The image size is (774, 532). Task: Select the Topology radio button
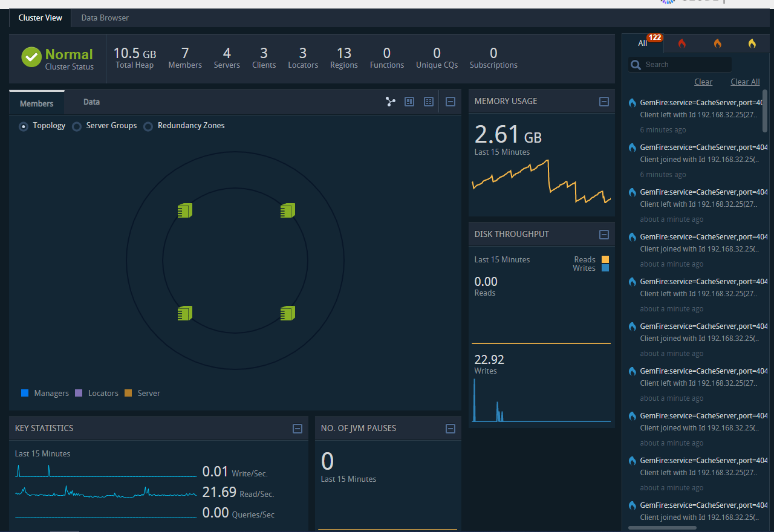tap(24, 126)
